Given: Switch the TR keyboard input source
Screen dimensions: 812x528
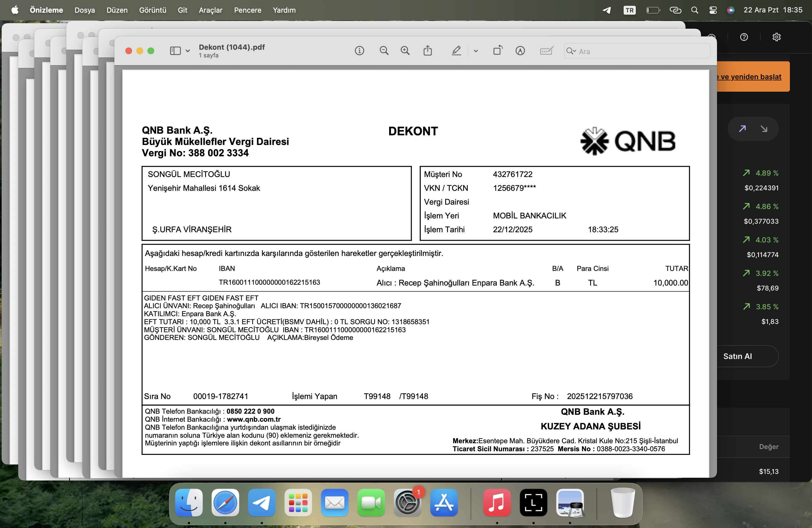Looking at the screenshot, I should click(629, 10).
